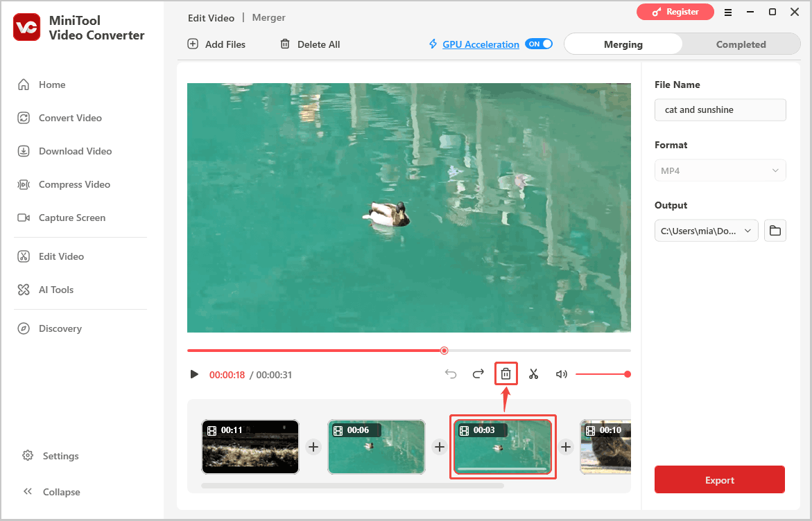This screenshot has width=812, height=521.
Task: Select the 00:06 duck clip thumbnail
Action: point(377,446)
